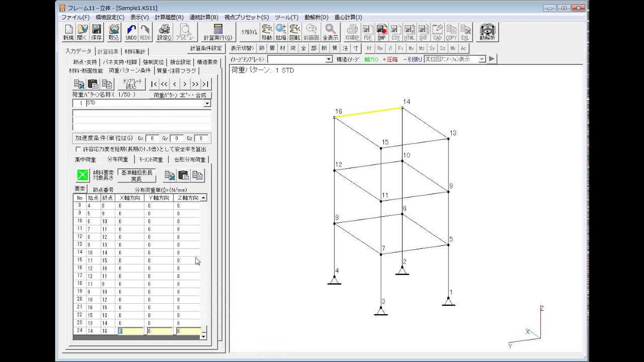Screen dimensions: 644x362
Task: Click the DXF 取込 import icon
Action: (x=114, y=32)
